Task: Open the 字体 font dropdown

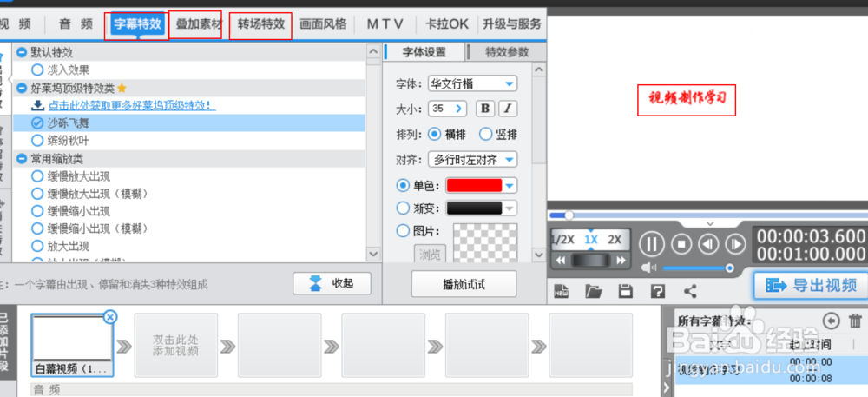Action: pyautogui.click(x=472, y=83)
